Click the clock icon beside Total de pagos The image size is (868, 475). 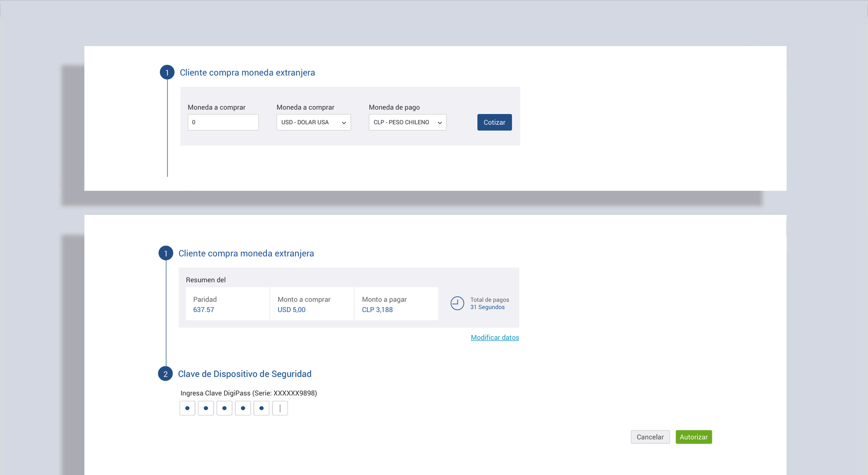coord(457,303)
